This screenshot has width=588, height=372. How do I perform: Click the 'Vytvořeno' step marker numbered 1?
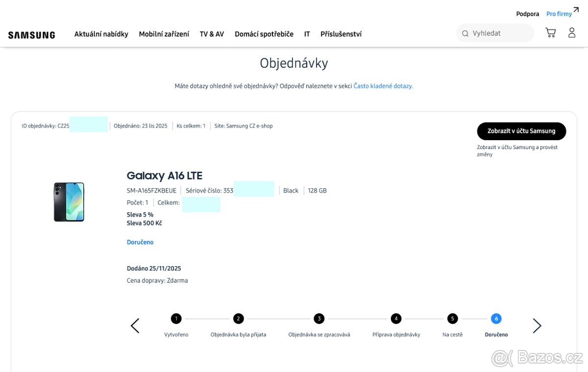(176, 318)
